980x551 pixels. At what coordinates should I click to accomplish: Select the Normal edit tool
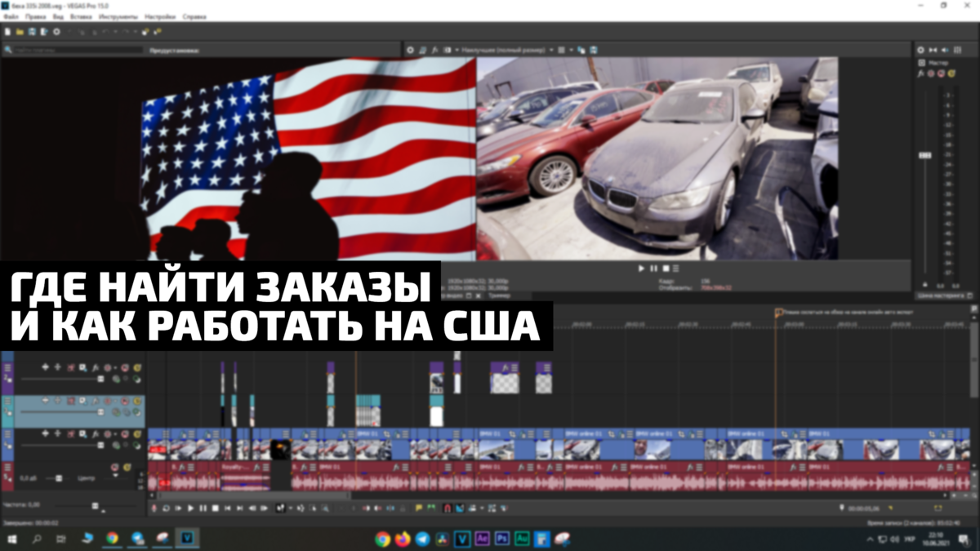[x=280, y=508]
